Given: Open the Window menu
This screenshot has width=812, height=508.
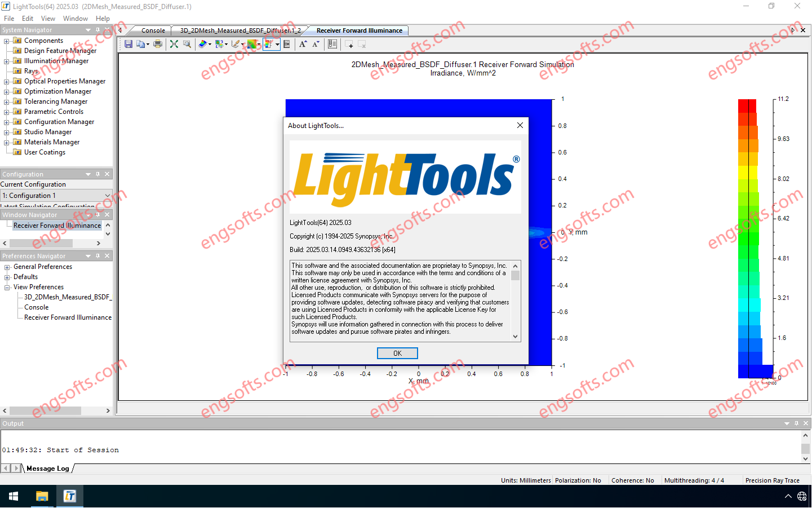Looking at the screenshot, I should click(x=75, y=18).
